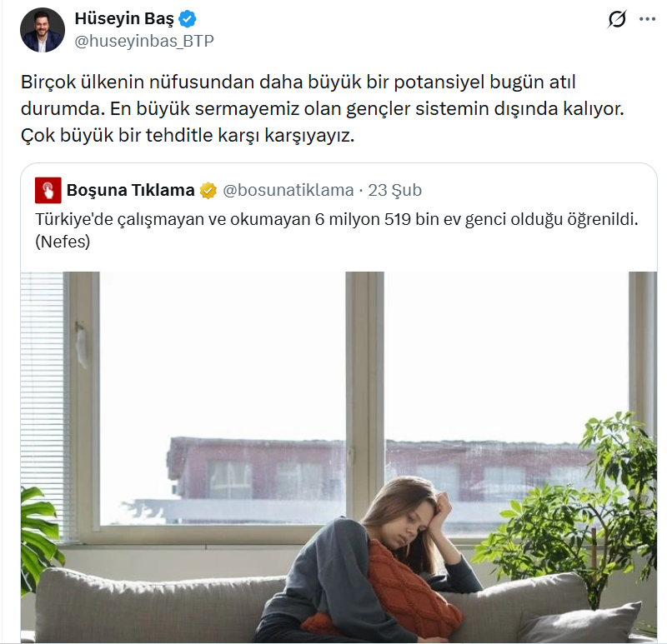Click the 23 Şub timestamp

coord(394,190)
